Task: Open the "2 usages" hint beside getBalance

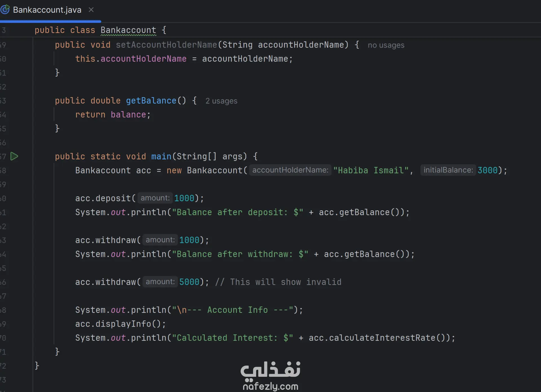Action: coord(221,101)
